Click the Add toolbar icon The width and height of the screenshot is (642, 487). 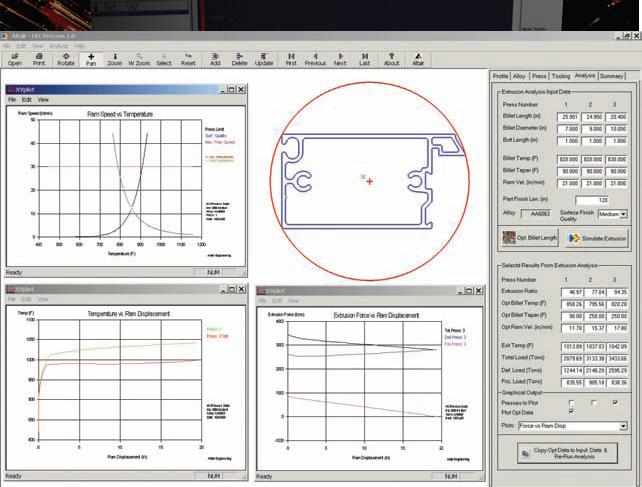215,60
